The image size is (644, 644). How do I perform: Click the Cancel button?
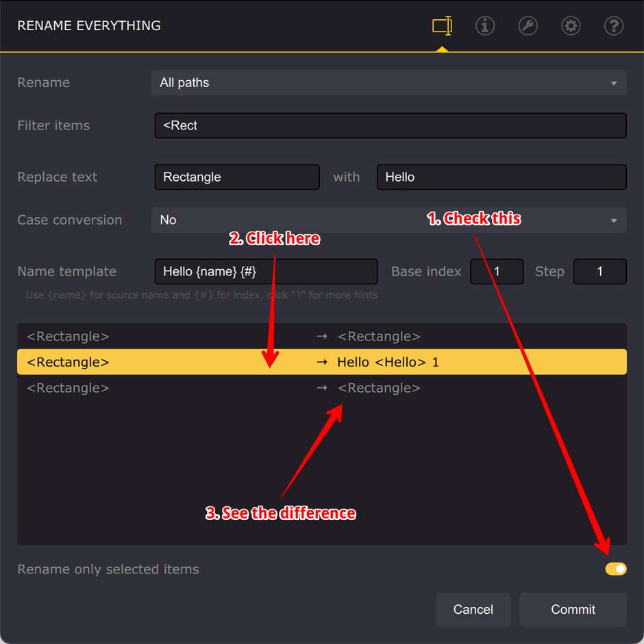(473, 609)
